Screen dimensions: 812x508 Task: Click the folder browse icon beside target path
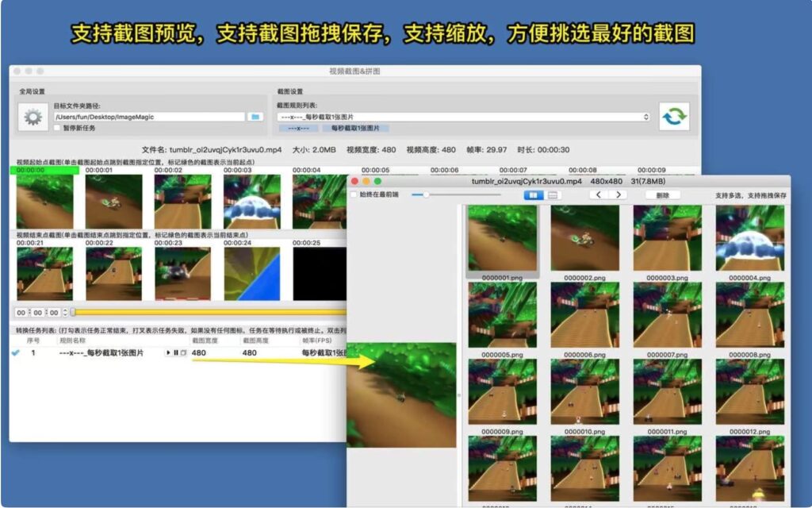pos(255,117)
